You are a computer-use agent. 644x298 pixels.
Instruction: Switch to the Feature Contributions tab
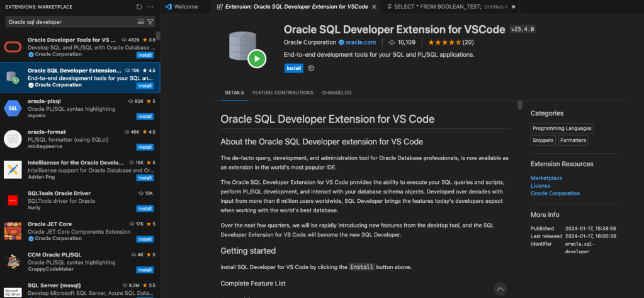(283, 93)
